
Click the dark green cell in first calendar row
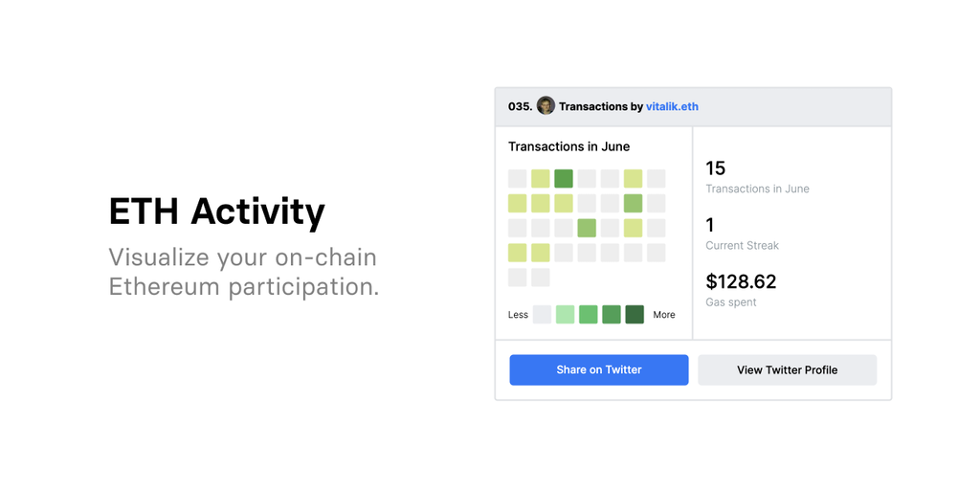[x=564, y=178]
